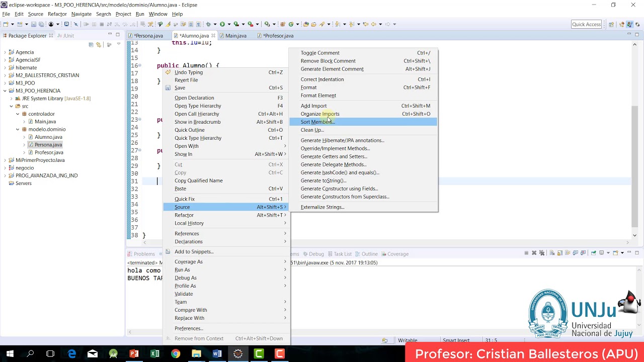Expand the Agencia project
The height and width of the screenshot is (362, 644).
click(5, 52)
